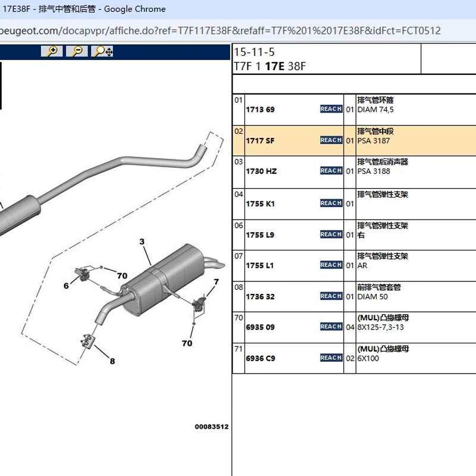The image size is (476, 476).
Task: Select part number 1717 SF
Action: (x=260, y=141)
